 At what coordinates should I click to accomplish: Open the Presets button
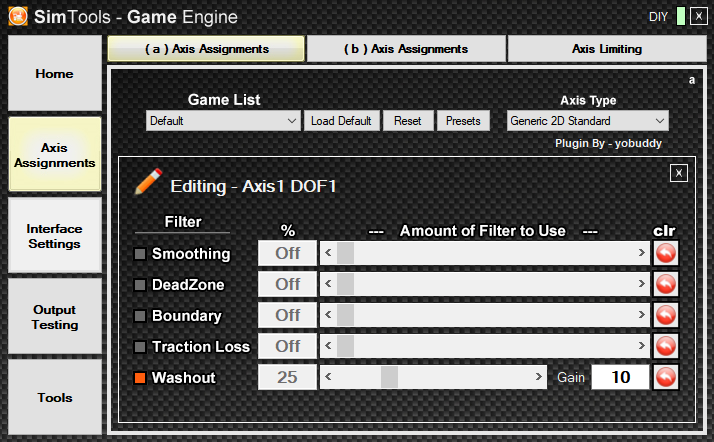pos(463,121)
